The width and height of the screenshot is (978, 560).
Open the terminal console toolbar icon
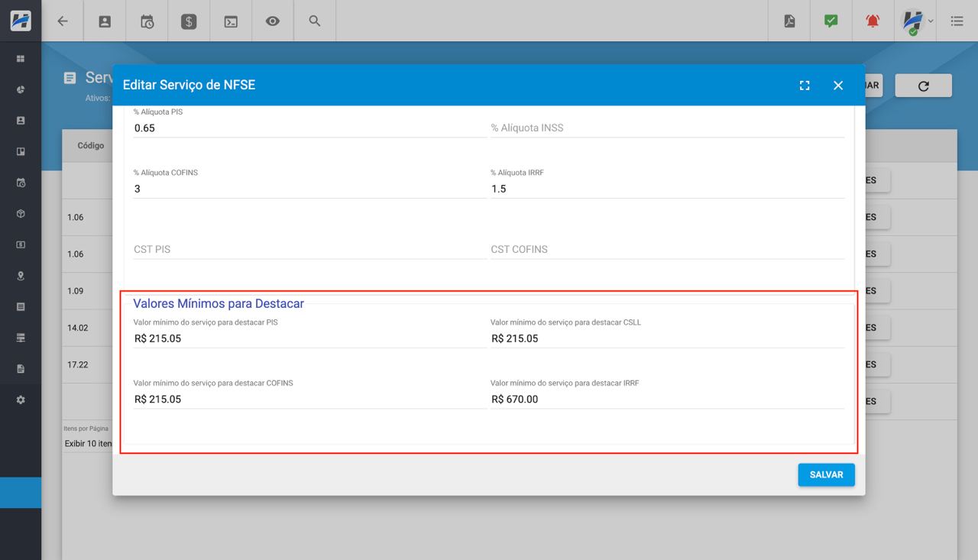231,21
